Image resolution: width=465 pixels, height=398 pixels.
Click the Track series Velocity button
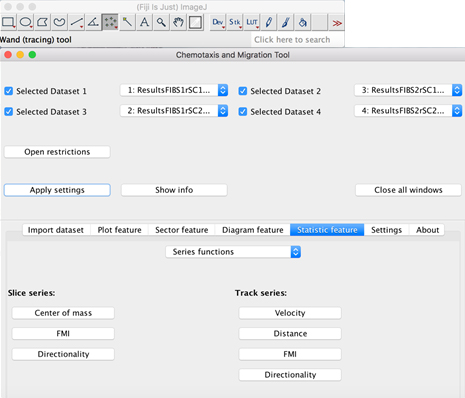(x=290, y=313)
